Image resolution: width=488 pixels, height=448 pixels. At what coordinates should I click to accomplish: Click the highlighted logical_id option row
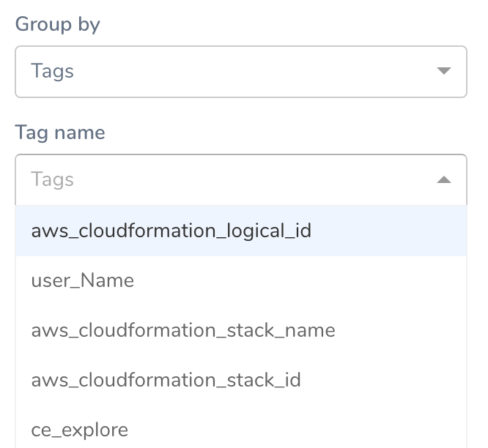coord(241,231)
